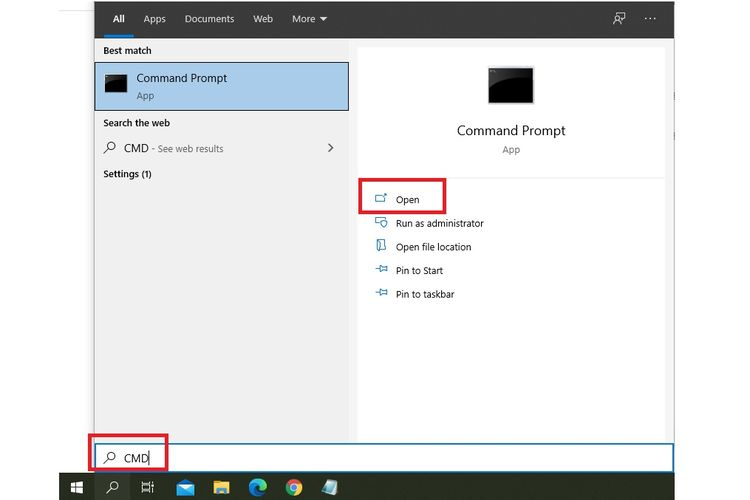Image resolution: width=750 pixels, height=500 pixels.
Task: Select Run as administrator option
Action: point(438,224)
